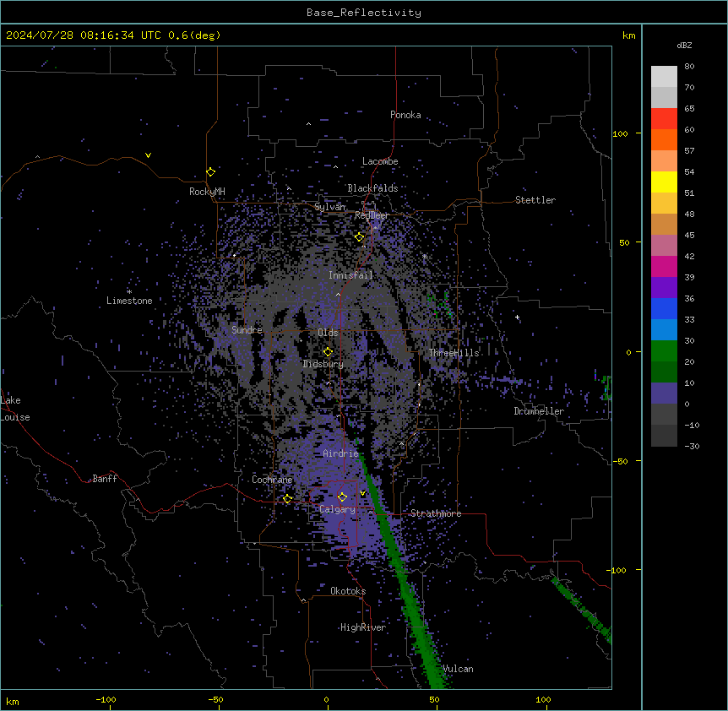Screen dimensions: 728x711
Task: Select the Sundre label
Action: coord(247,330)
